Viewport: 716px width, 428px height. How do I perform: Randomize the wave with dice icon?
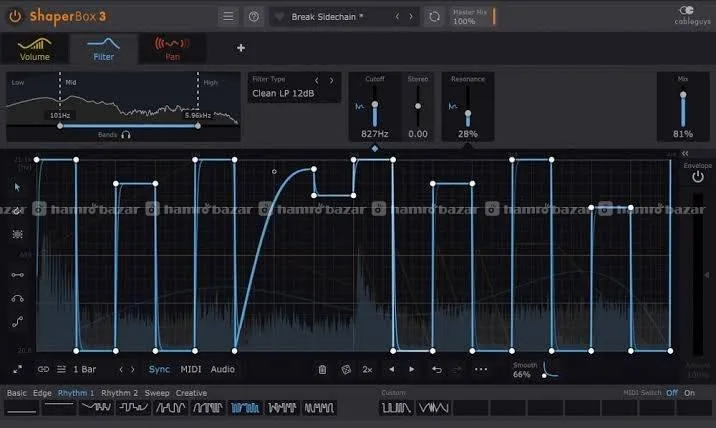pyautogui.click(x=346, y=370)
